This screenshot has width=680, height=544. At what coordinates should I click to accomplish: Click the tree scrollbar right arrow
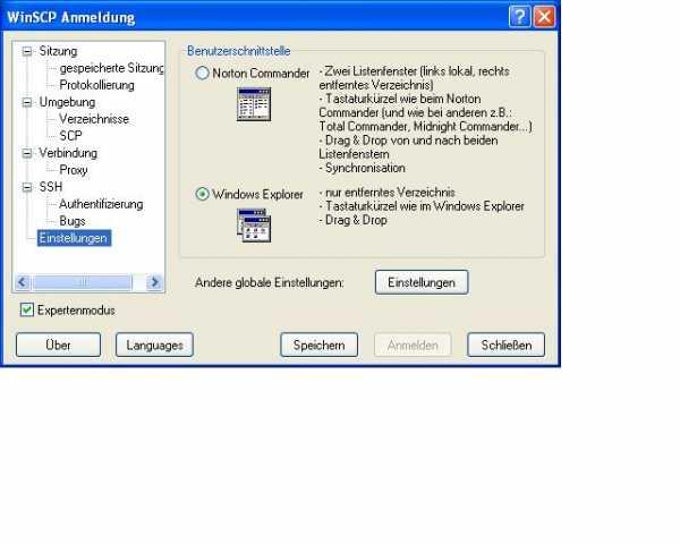(x=154, y=282)
